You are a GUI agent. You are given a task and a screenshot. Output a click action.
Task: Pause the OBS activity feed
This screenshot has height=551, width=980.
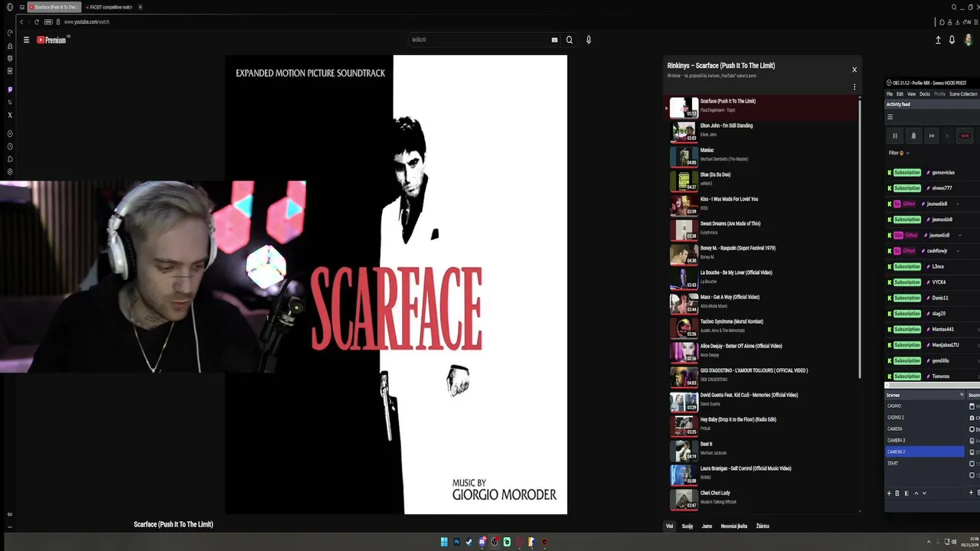tap(894, 135)
